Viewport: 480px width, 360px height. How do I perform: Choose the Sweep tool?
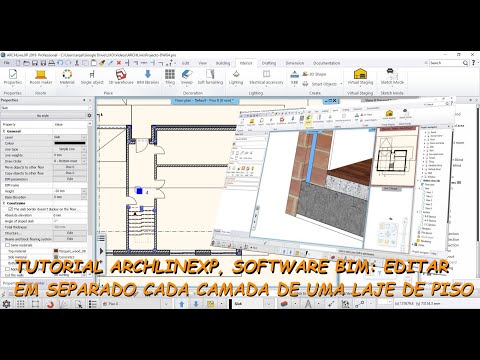coord(187,77)
